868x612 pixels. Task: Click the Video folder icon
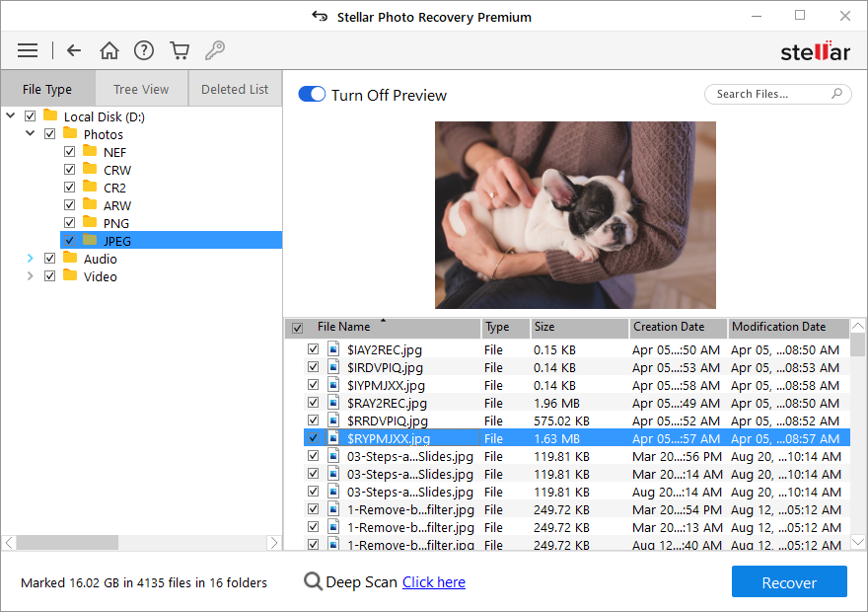[70, 275]
